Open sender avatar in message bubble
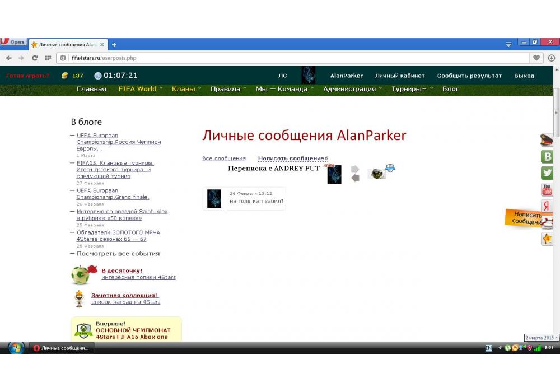Image resolution: width=560 pixels, height=392 pixels. point(214,199)
